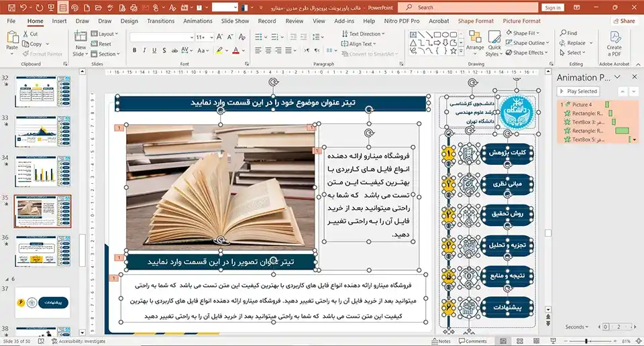The image size is (644, 346).
Task: Click Replace button
Action: 572,43
